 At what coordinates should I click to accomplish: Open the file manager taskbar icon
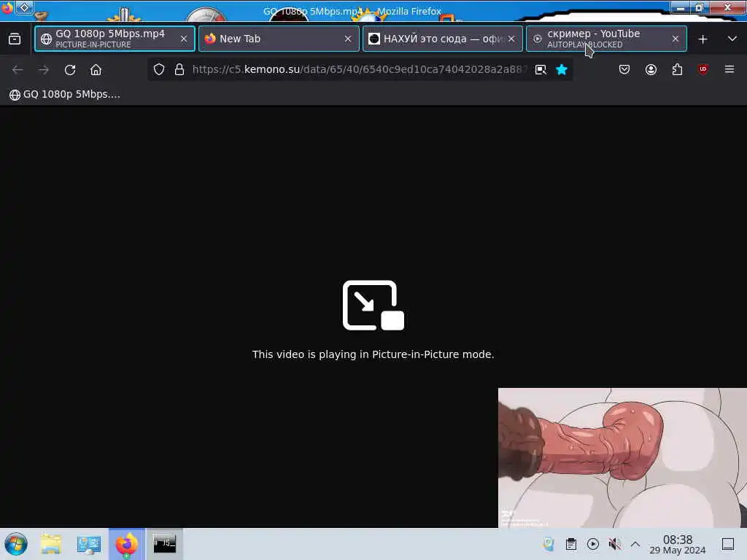tap(51, 544)
